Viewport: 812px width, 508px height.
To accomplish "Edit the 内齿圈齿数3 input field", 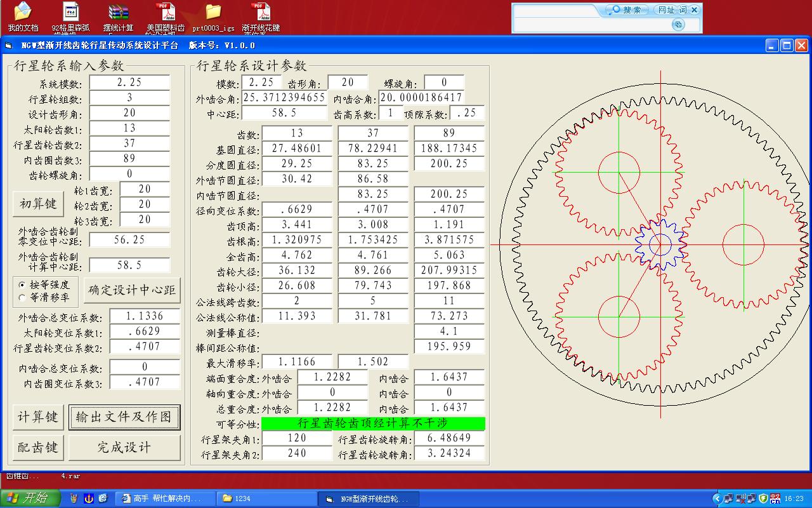I will 129,159.
